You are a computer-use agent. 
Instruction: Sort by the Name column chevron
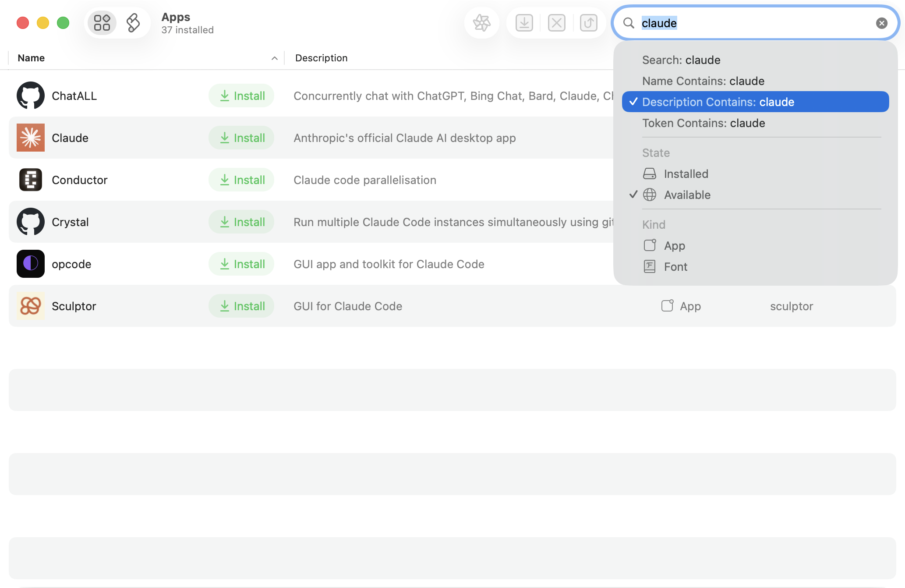click(274, 58)
